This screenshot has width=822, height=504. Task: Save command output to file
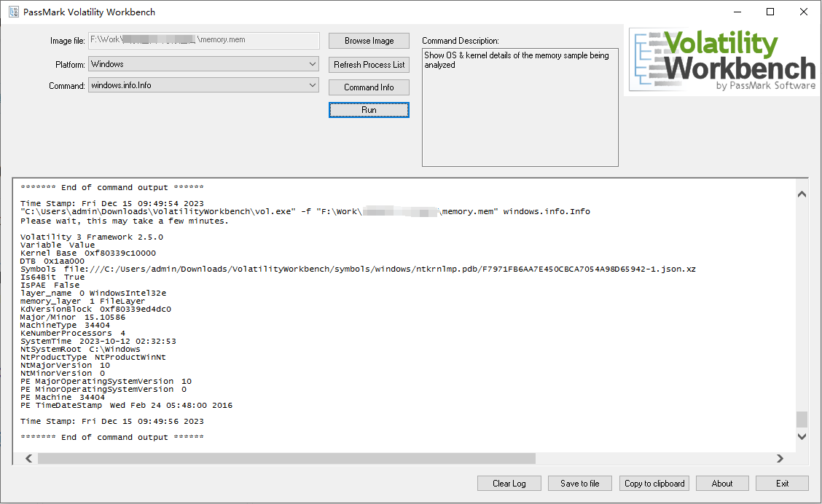(x=580, y=484)
